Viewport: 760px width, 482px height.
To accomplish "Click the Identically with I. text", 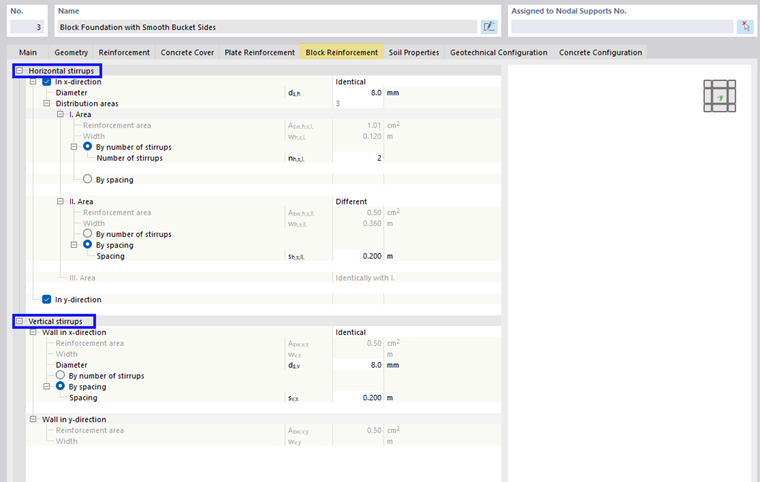I will click(x=365, y=277).
